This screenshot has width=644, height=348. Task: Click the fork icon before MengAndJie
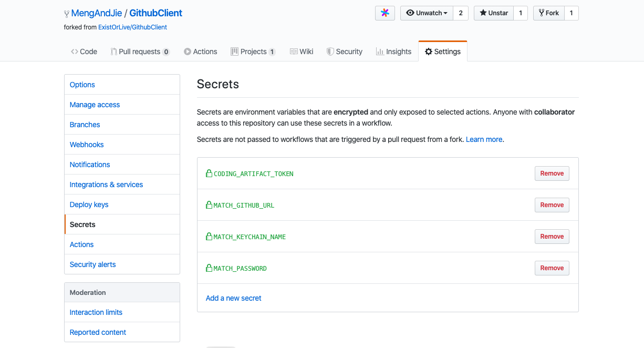pyautogui.click(x=67, y=14)
